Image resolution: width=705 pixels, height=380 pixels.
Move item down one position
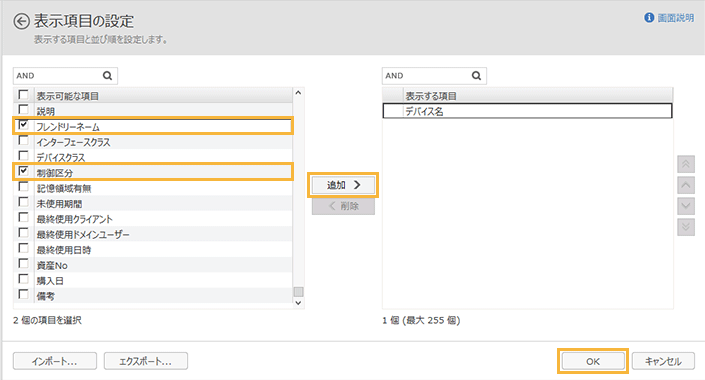point(686,206)
